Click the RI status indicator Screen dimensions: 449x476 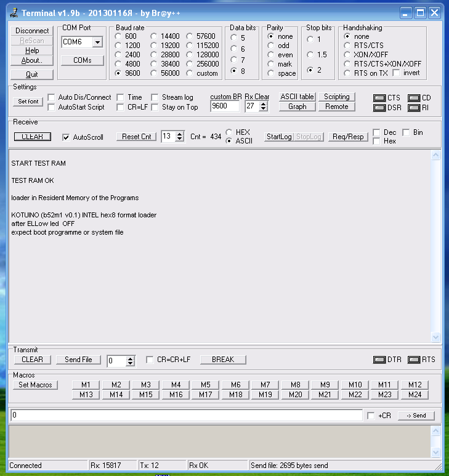coord(414,108)
